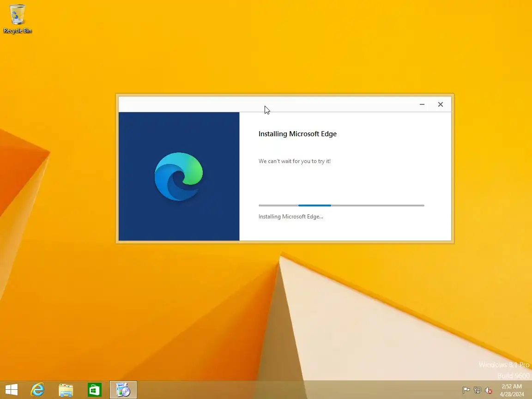Select the Edge installer taskbar button

click(x=123, y=389)
